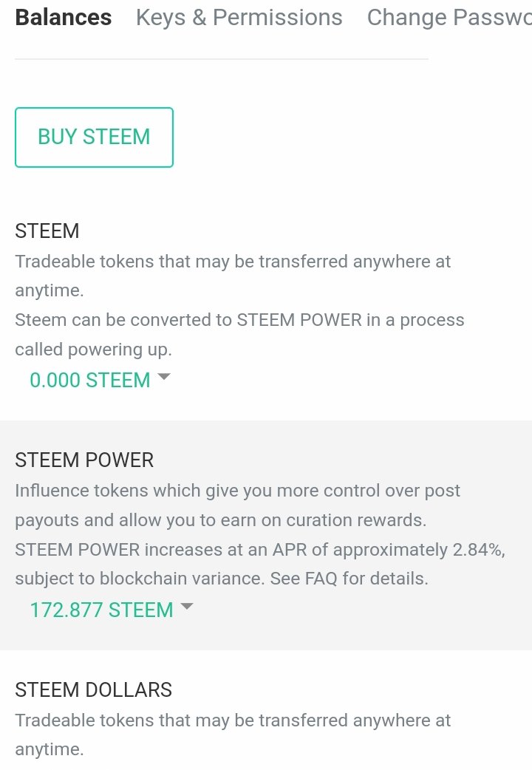Switch to Keys & Permissions tab
The width and height of the screenshot is (532, 770).
pyautogui.click(x=239, y=18)
